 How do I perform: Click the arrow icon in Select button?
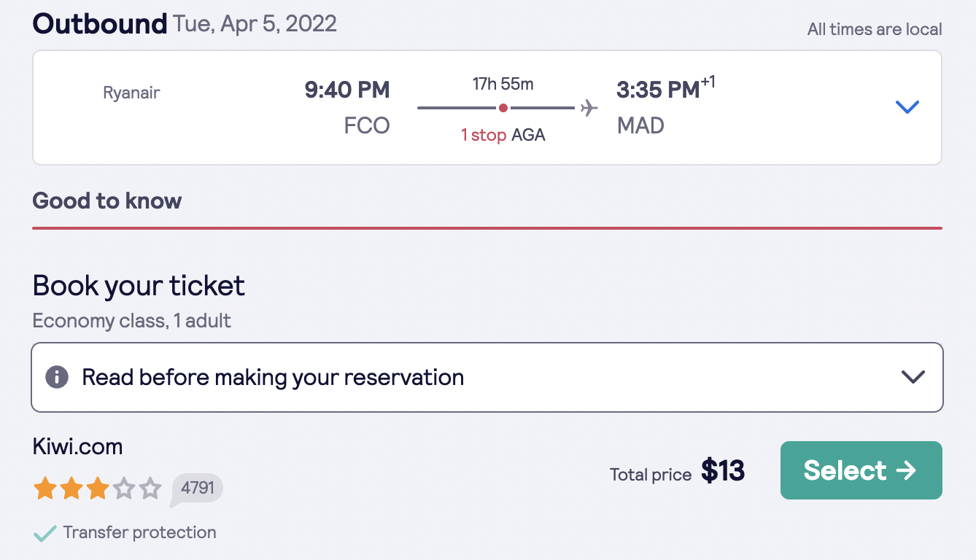pyautogui.click(x=906, y=470)
